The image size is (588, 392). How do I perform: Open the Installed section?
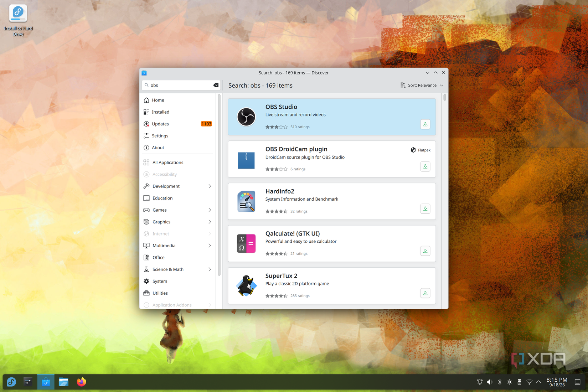pos(178,112)
